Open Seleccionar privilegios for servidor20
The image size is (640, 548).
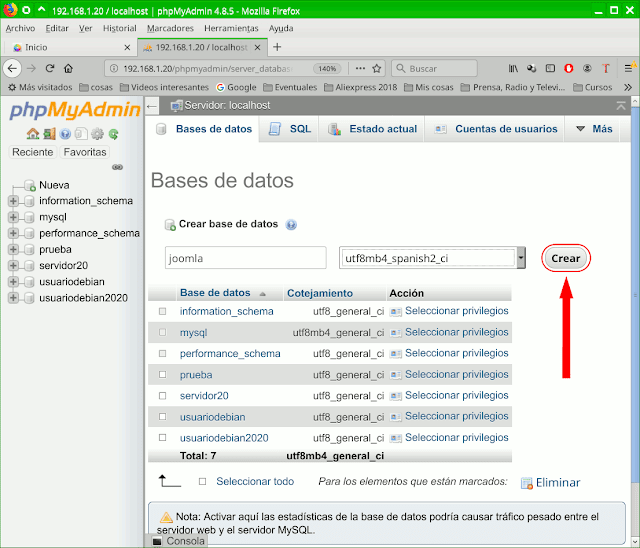click(x=456, y=395)
